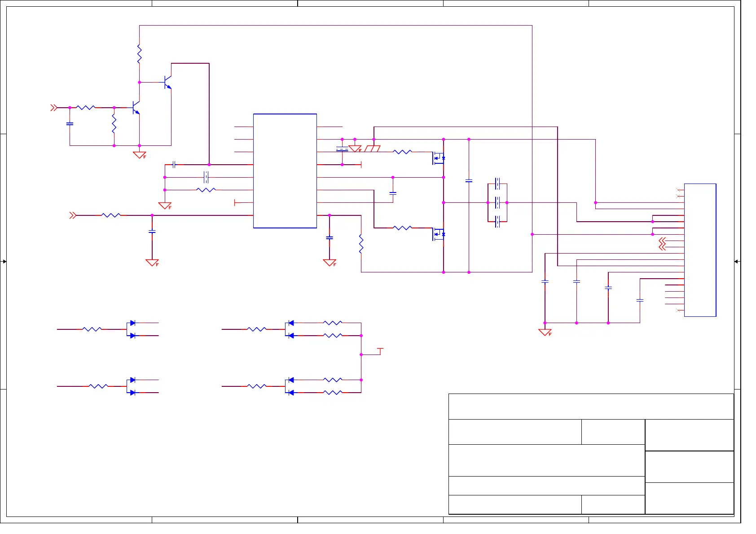Select the no-connect X at connector's bottom pin
This screenshot has height=534, width=756.
[x=678, y=311]
